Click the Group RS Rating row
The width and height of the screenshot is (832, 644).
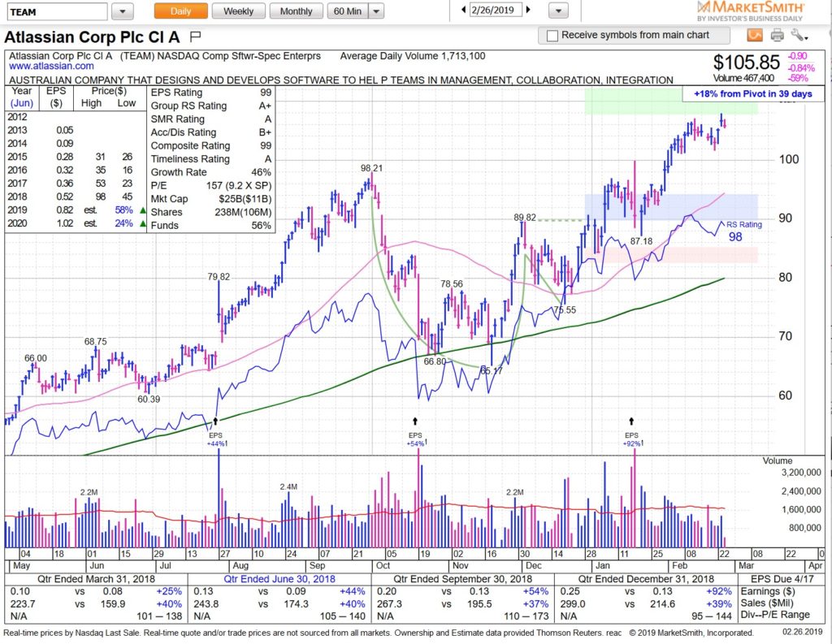coord(210,106)
